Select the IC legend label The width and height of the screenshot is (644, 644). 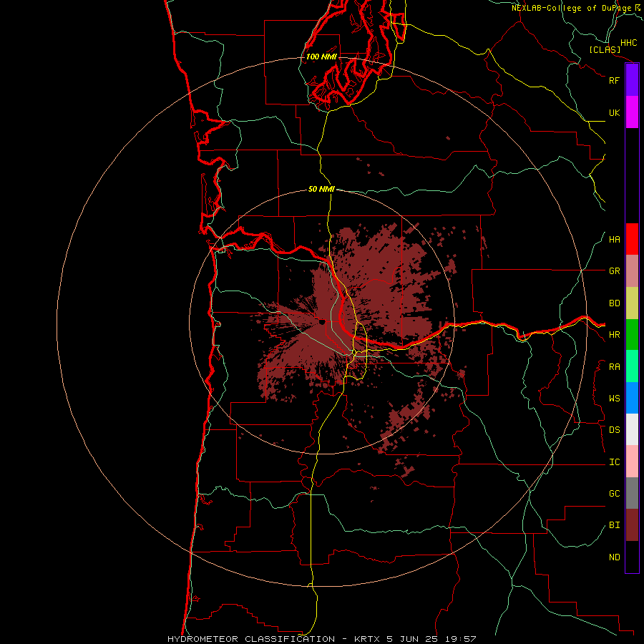point(615,462)
